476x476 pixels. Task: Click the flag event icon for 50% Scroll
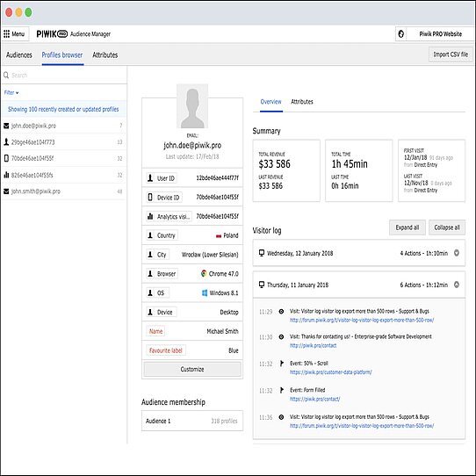[281, 363]
